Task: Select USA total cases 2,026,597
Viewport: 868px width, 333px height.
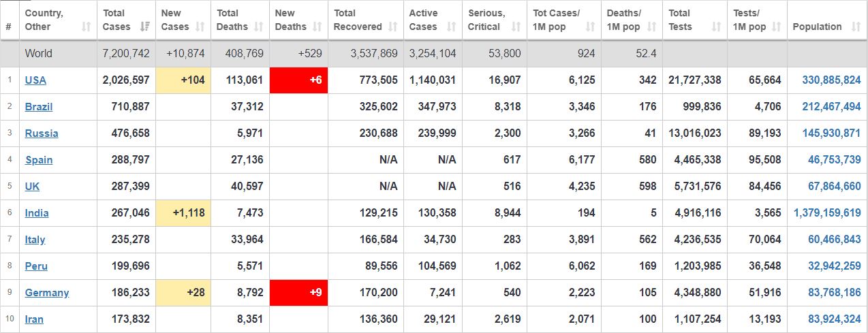Action: (126, 80)
